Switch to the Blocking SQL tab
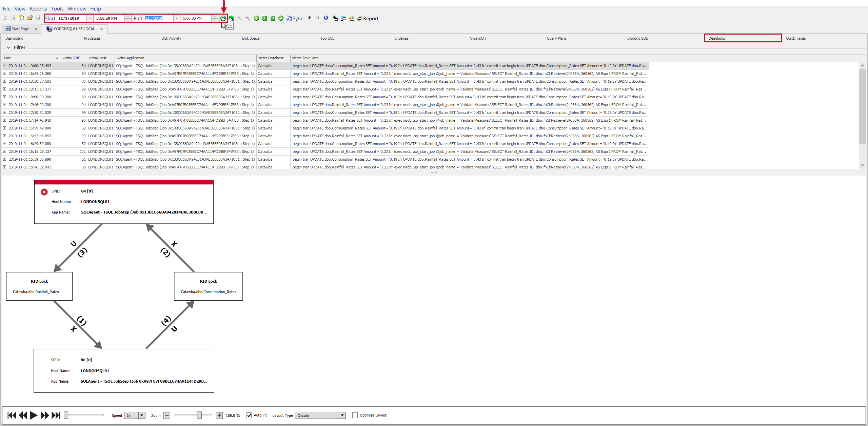This screenshot has width=868, height=426. pos(637,38)
